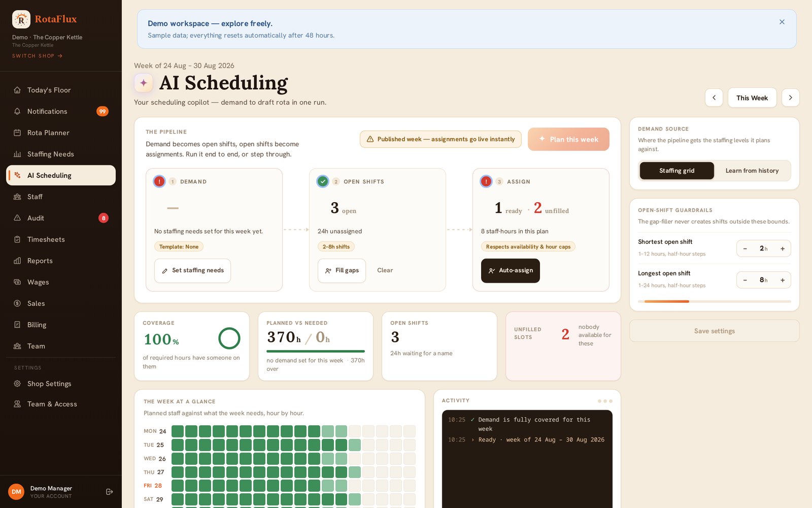Click the Audit warning triangle icon
The image size is (812, 508).
(x=17, y=218)
